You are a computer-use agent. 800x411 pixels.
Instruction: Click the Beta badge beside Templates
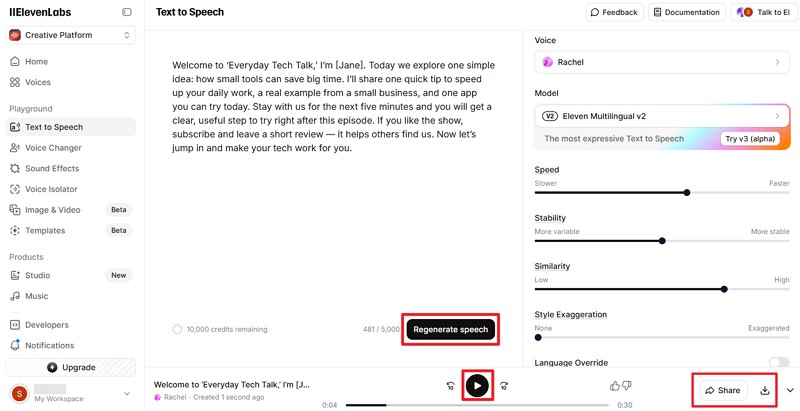click(118, 230)
